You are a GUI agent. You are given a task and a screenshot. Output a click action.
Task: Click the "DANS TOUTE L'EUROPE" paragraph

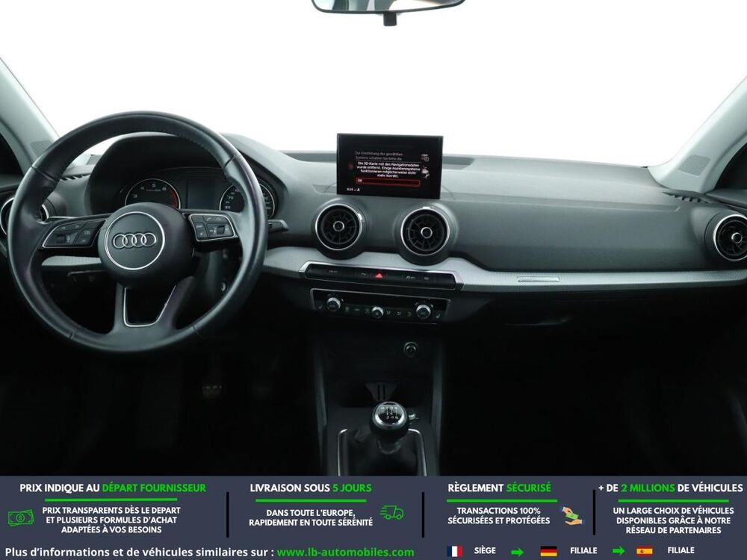point(311,517)
